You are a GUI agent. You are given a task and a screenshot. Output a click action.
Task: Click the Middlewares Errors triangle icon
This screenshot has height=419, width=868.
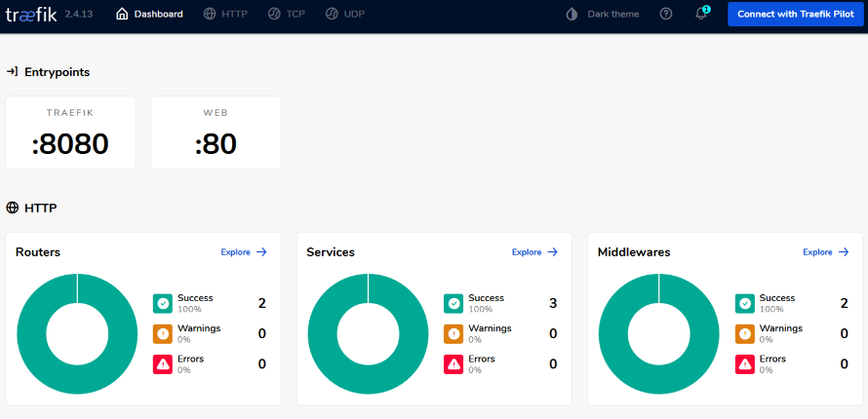(745, 364)
